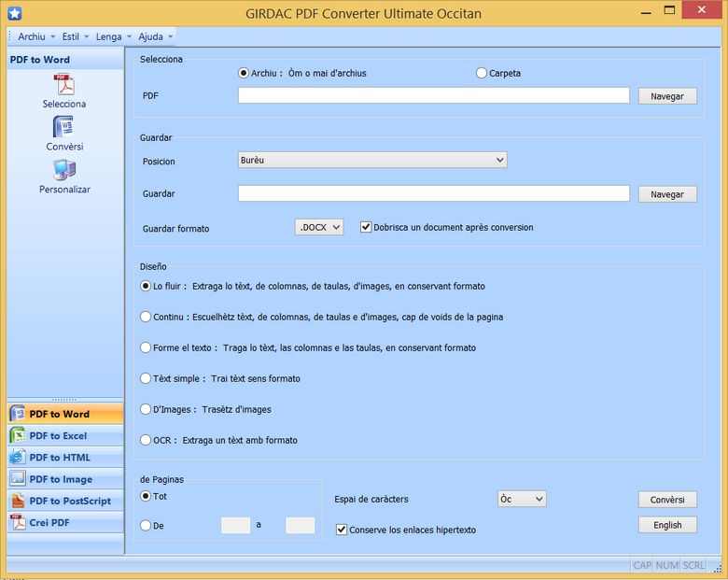The height and width of the screenshot is (580, 728).
Task: Minimize the GIRDAC PDF Converter window
Action: coord(646,11)
